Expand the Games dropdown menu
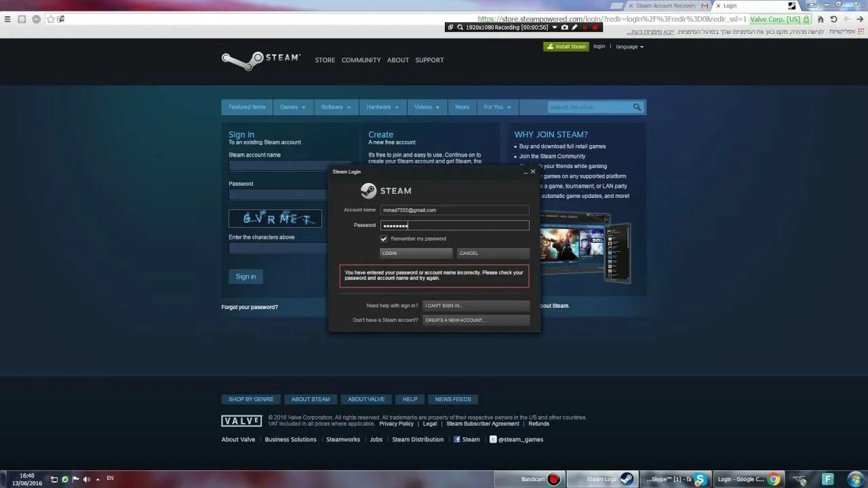 coord(293,107)
